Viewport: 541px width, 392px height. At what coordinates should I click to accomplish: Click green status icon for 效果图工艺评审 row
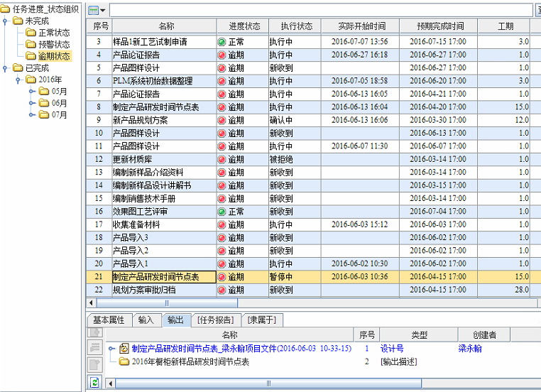[x=222, y=212]
